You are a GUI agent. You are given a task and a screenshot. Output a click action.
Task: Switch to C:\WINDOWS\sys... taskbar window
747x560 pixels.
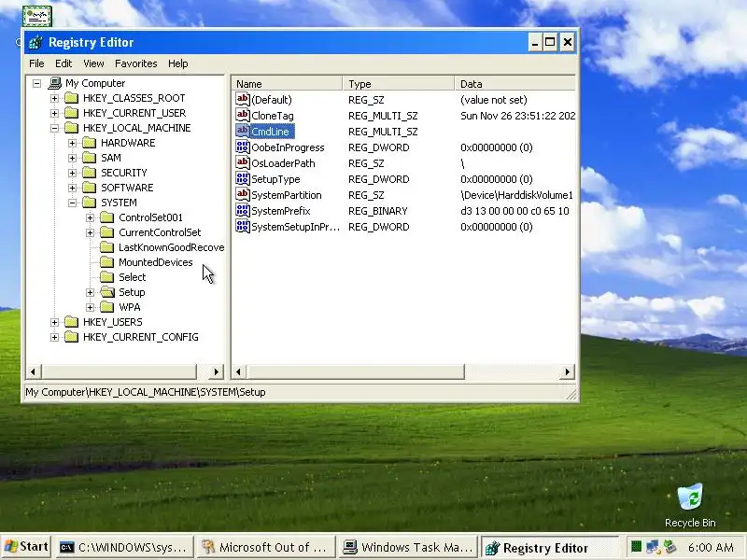[124, 547]
